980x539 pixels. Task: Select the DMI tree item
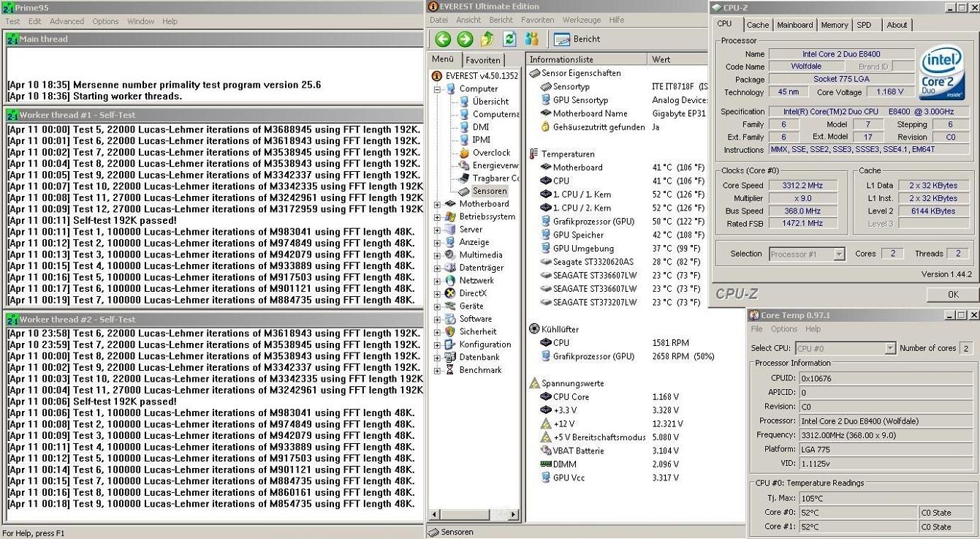(x=481, y=127)
